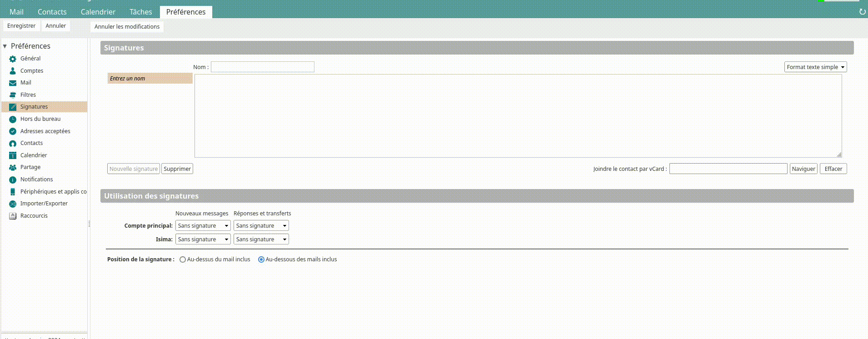Switch to the Tâches tab

point(140,12)
